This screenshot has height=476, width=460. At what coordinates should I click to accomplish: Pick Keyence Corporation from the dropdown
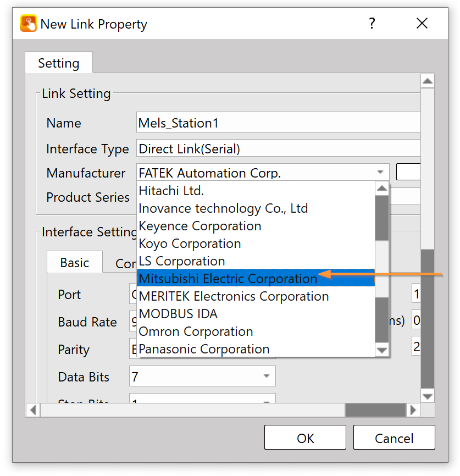click(x=200, y=226)
